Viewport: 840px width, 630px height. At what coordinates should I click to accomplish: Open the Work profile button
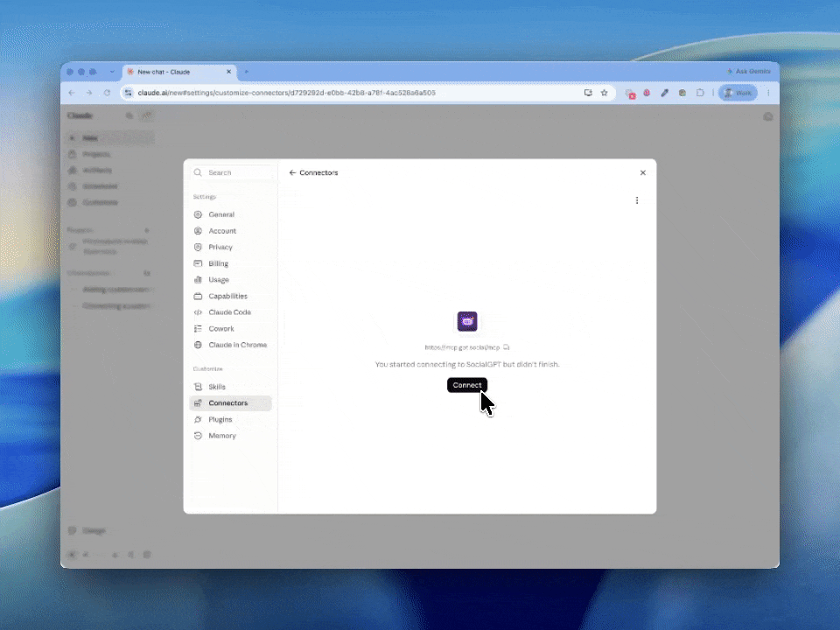click(x=738, y=93)
